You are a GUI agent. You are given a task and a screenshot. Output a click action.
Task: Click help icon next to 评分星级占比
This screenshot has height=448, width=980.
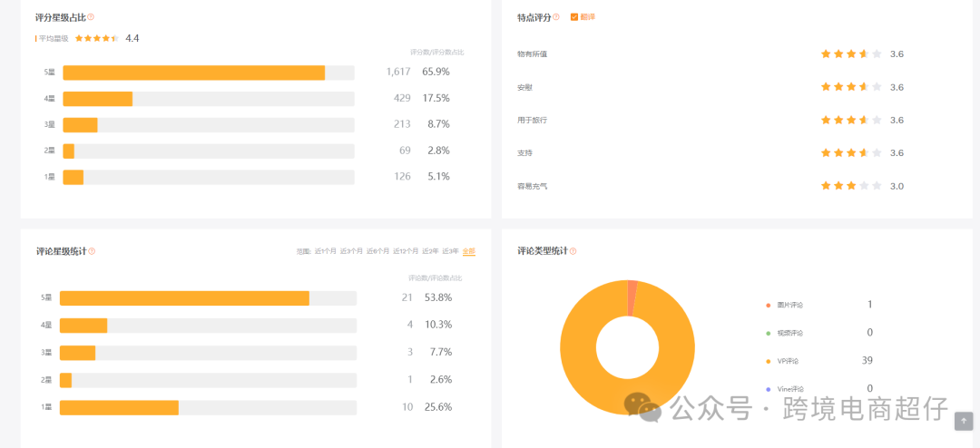coord(91,17)
